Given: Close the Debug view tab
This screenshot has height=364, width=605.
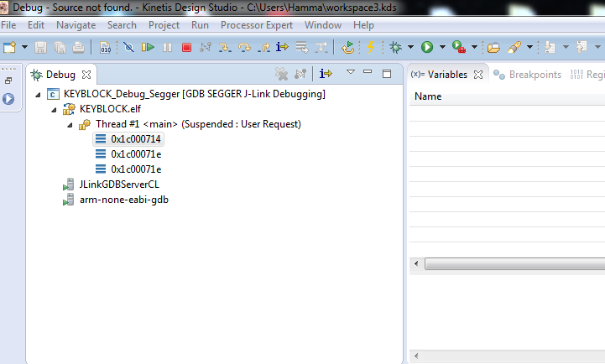Looking at the screenshot, I should pyautogui.click(x=86, y=75).
